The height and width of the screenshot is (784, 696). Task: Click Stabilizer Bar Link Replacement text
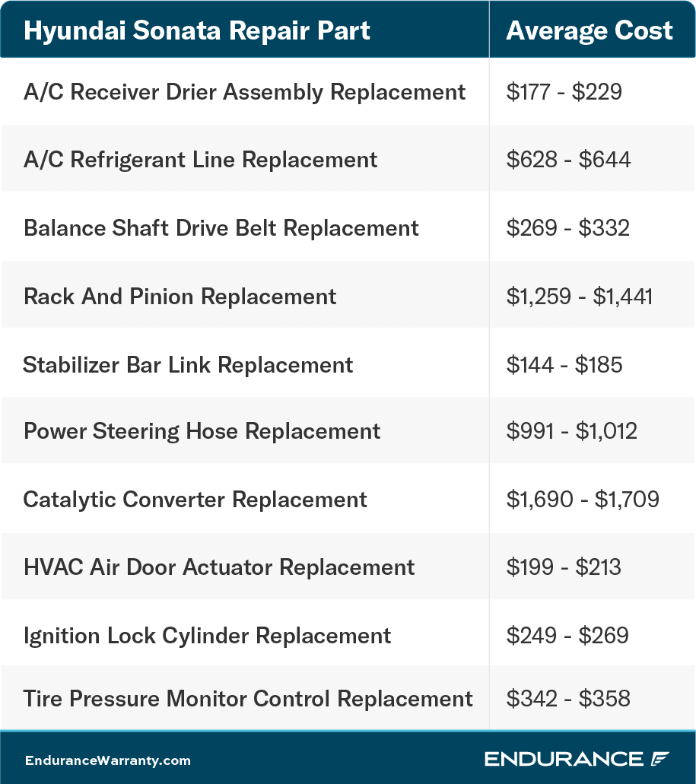[x=188, y=364]
